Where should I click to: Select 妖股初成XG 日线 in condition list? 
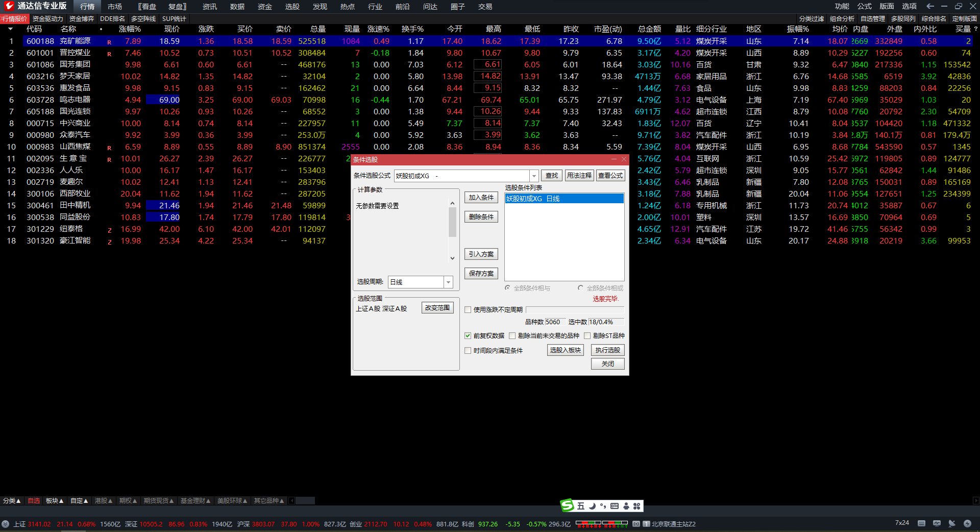pos(564,199)
